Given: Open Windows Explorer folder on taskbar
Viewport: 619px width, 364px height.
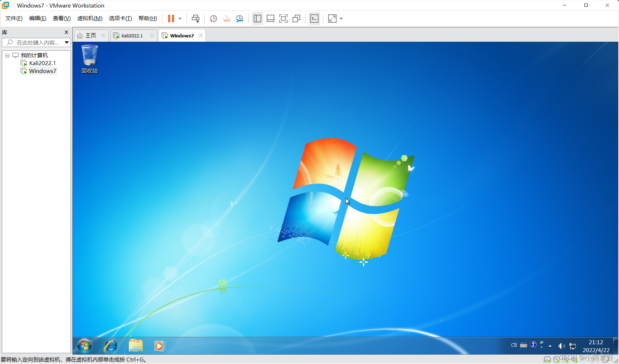Looking at the screenshot, I should 136,346.
